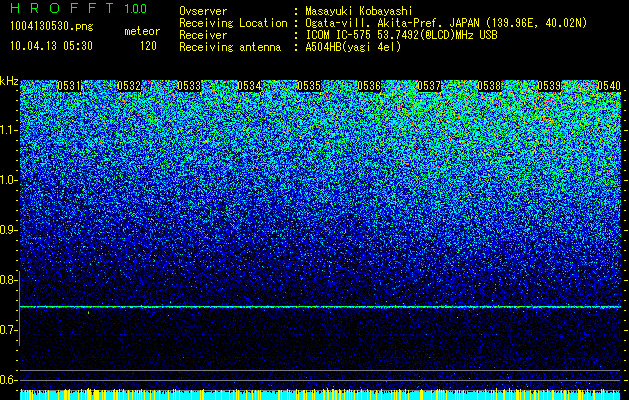
Task: Select the 0534 time marker
Action: point(249,86)
